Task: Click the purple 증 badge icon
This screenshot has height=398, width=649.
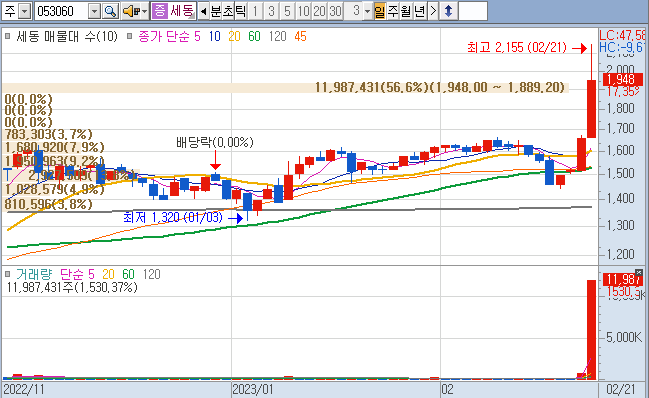Action: [159, 11]
